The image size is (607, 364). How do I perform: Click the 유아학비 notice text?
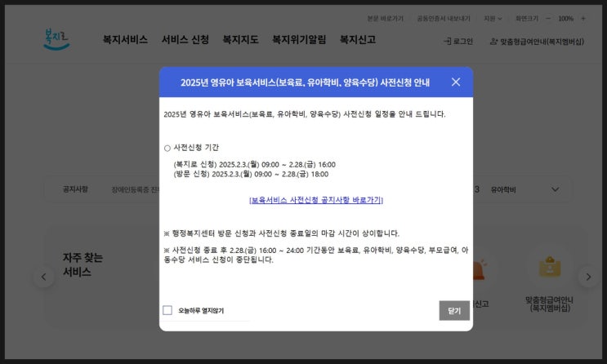(503, 189)
